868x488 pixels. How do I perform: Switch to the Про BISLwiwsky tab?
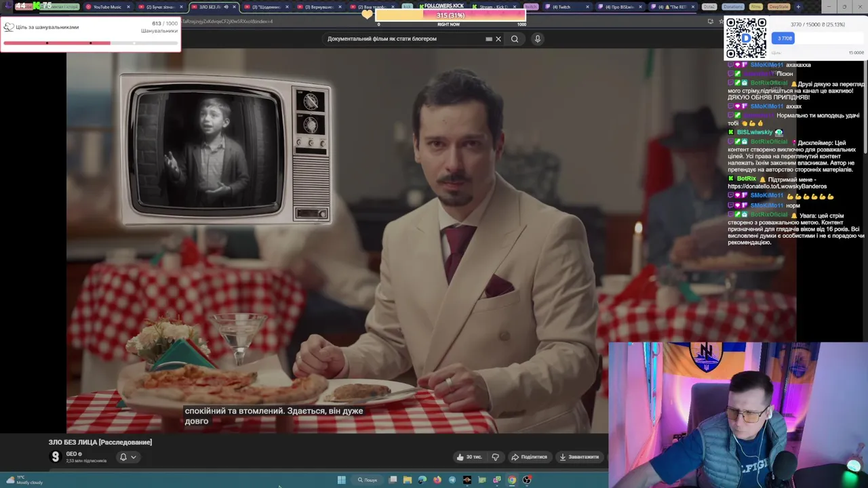[x=621, y=7]
